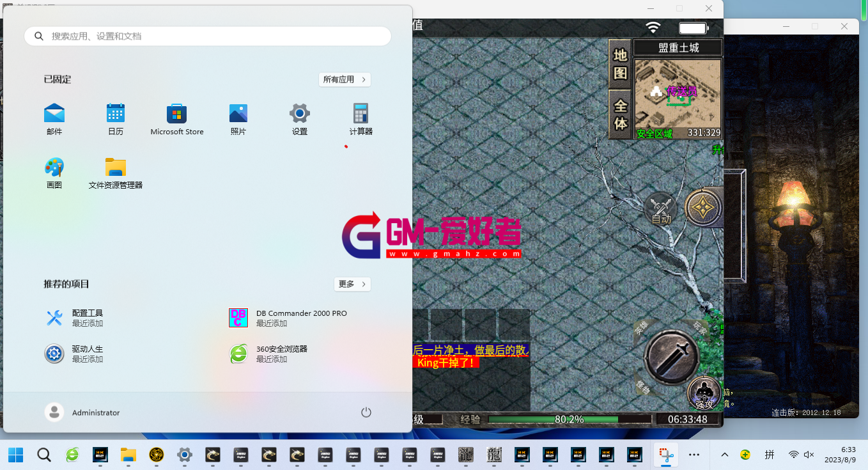Select the 怪物 target tab
The width and height of the screenshot is (868, 470).
click(x=642, y=386)
